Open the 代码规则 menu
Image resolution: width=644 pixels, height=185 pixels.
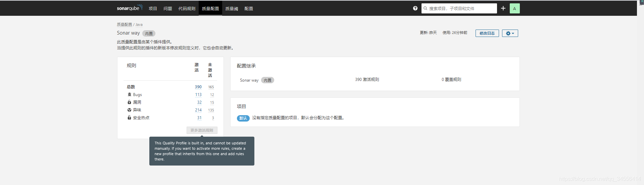click(187, 8)
